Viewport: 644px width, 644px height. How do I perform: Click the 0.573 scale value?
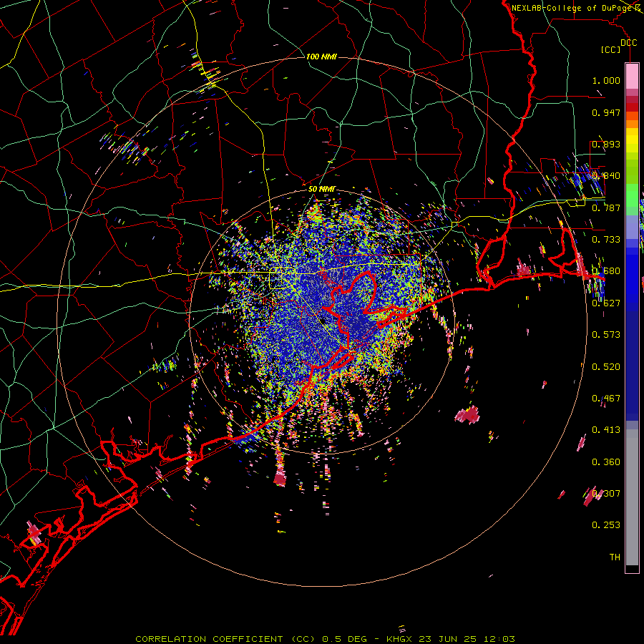pyautogui.click(x=606, y=335)
